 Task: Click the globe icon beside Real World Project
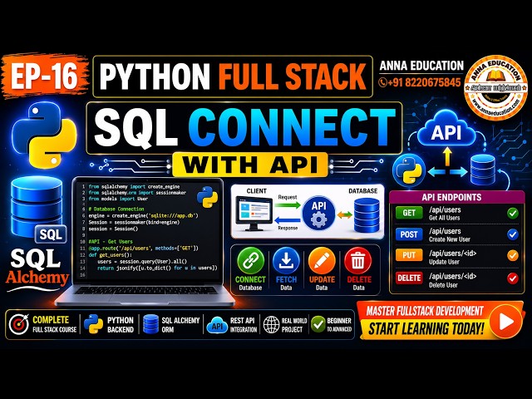272,325
